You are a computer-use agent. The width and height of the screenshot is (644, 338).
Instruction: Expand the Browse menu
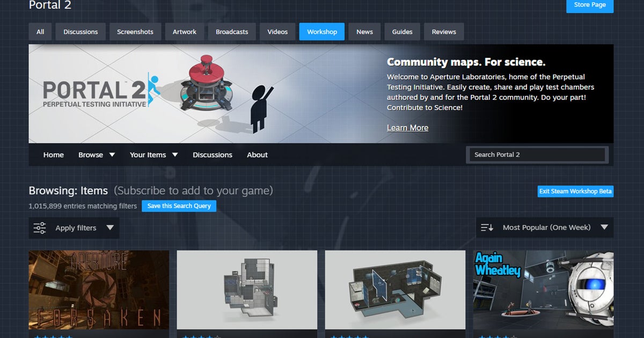[97, 155]
